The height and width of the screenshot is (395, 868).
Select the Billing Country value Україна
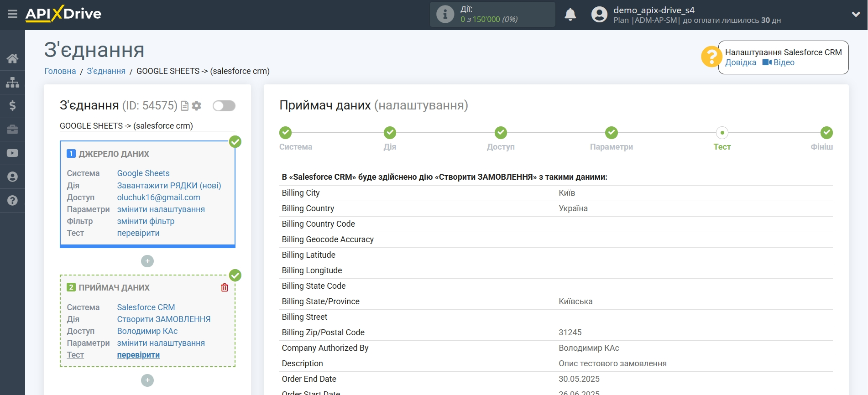coord(573,208)
